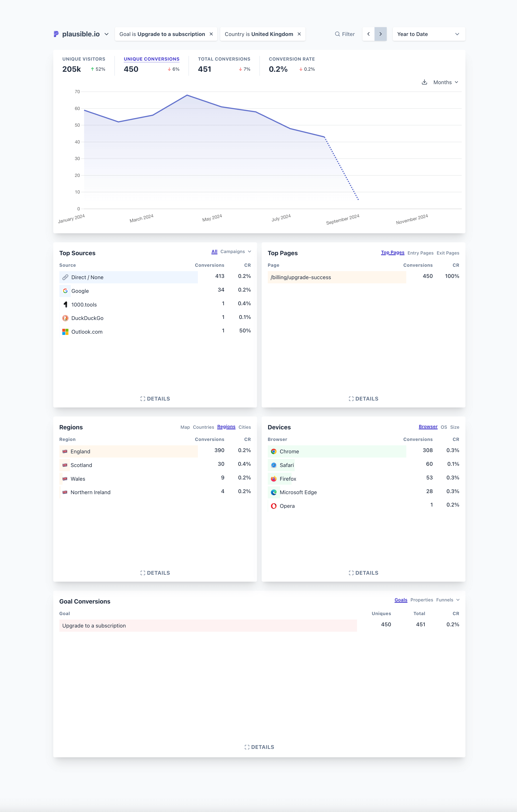Click the Outlook.com source icon

[x=65, y=332]
